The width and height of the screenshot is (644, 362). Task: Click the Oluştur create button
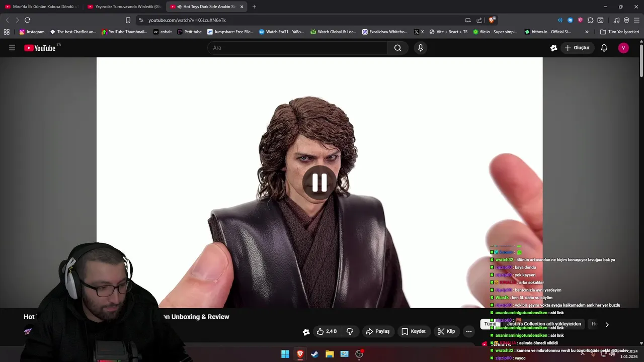coord(577,48)
